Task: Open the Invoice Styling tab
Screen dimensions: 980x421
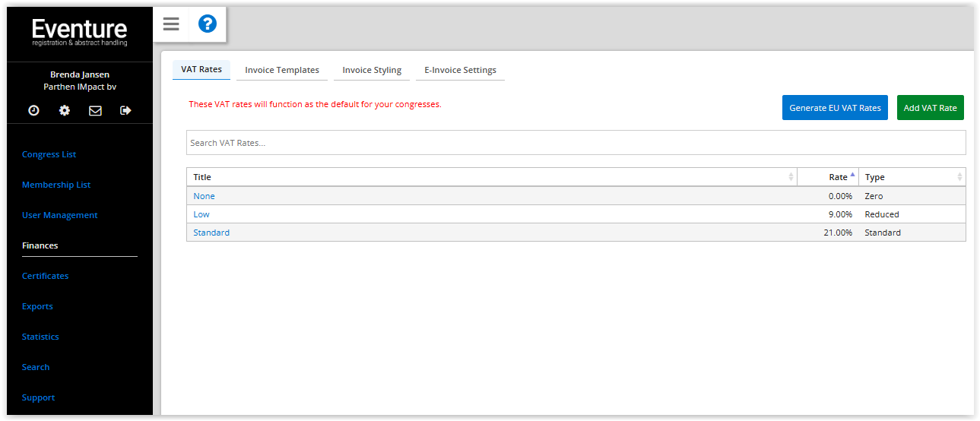Action: [372, 70]
